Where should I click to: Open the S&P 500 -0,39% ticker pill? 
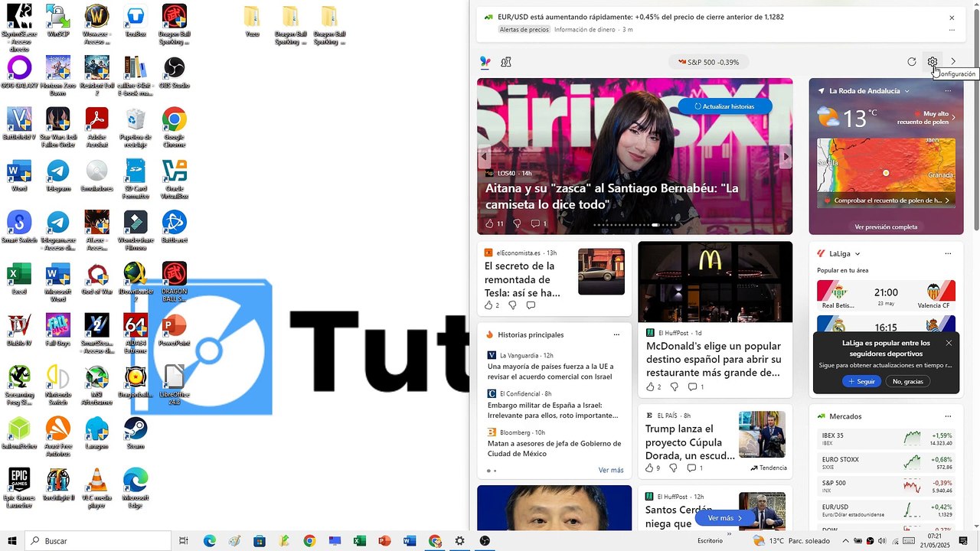[708, 62]
